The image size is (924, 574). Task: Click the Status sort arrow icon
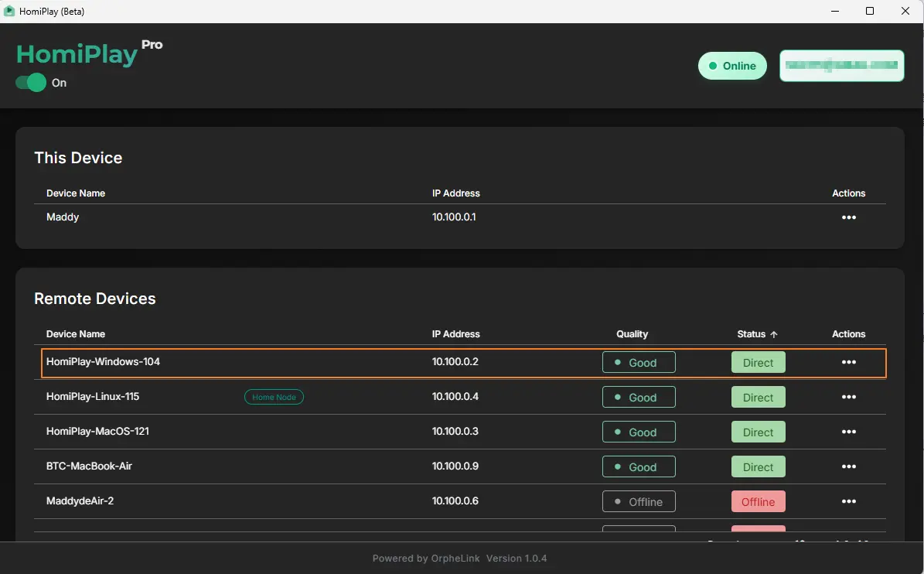[x=774, y=334]
